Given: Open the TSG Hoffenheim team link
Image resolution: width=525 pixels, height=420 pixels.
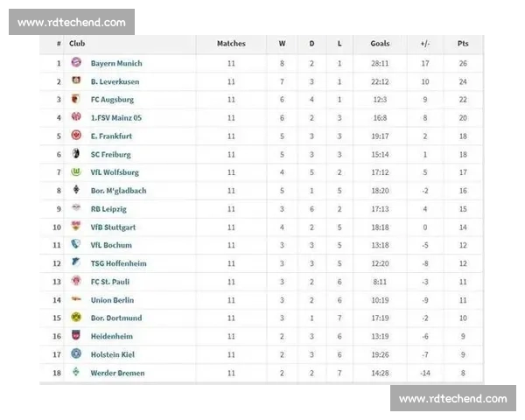Looking at the screenshot, I should [x=118, y=263].
